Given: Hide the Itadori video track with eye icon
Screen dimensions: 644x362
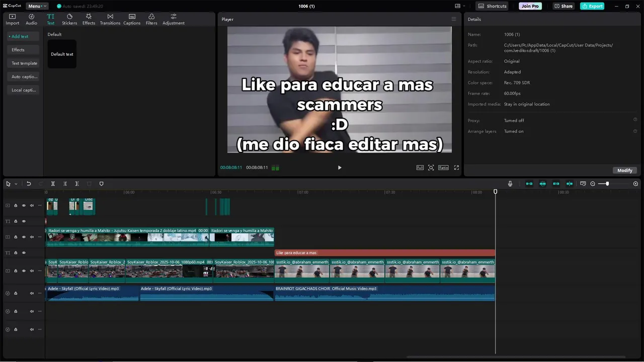Looking at the screenshot, I should click(24, 237).
